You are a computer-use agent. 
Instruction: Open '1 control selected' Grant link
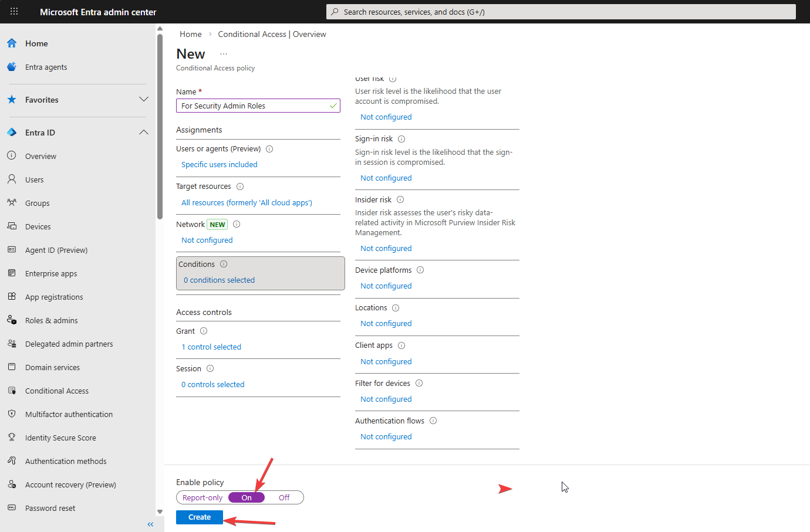pos(211,347)
